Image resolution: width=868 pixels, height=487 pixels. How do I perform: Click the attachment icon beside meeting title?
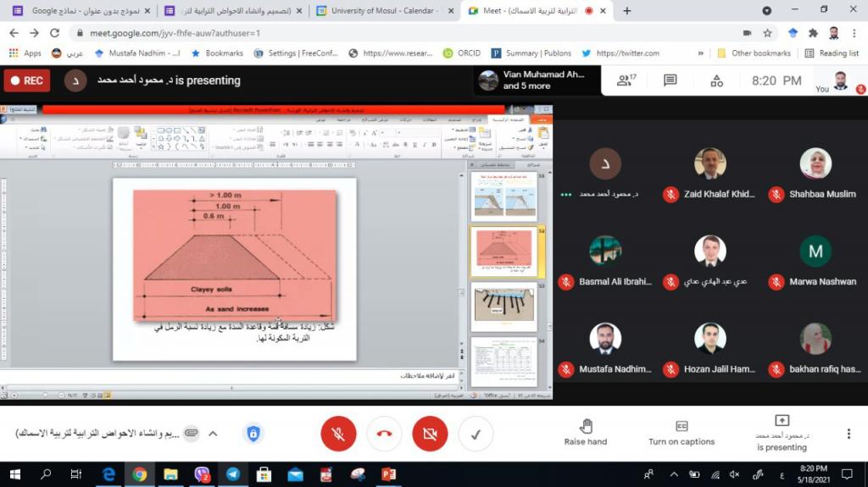pyautogui.click(x=192, y=434)
